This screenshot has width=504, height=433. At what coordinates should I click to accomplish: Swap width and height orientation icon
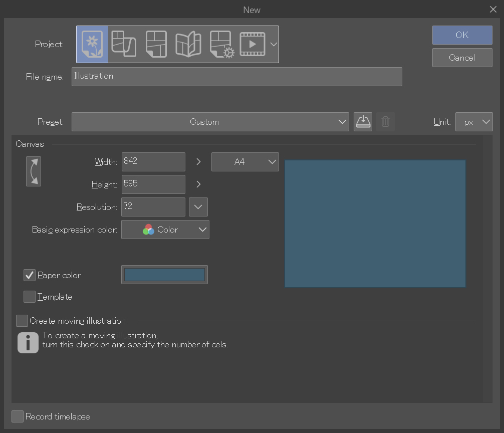click(x=34, y=171)
